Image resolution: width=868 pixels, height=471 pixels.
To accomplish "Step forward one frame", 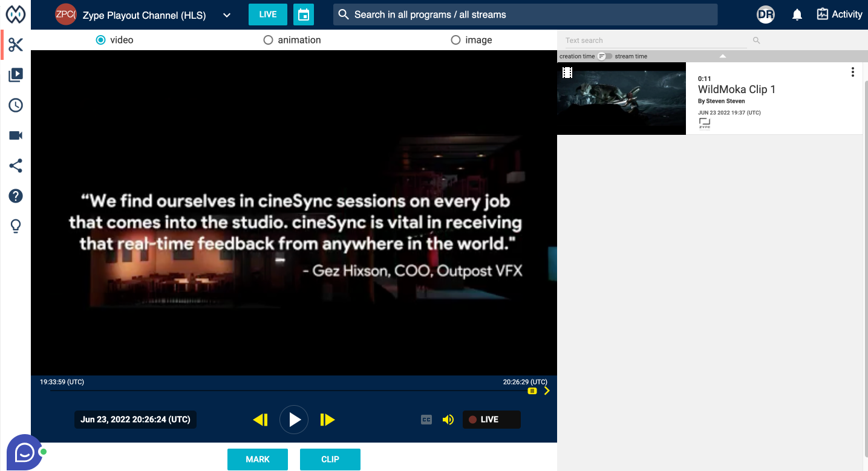I will (x=327, y=420).
